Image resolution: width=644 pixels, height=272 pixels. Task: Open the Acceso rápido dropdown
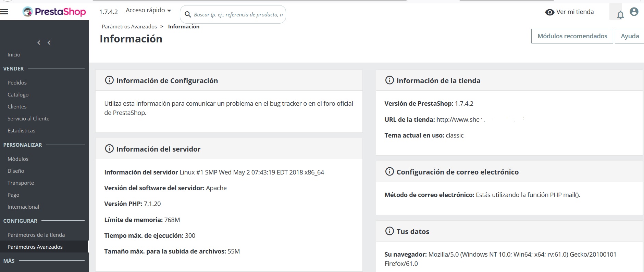pos(148,11)
